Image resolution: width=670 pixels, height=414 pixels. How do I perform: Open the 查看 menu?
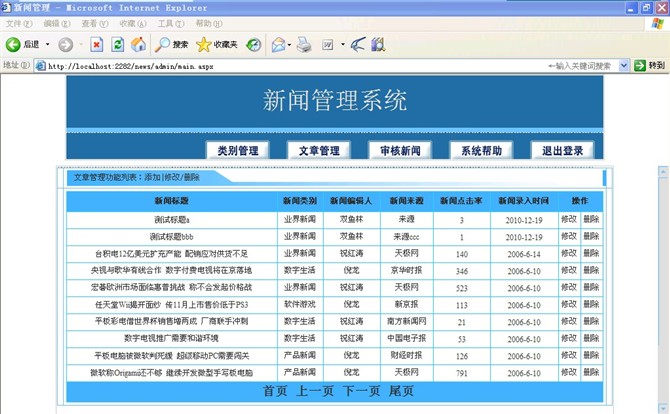[95, 23]
